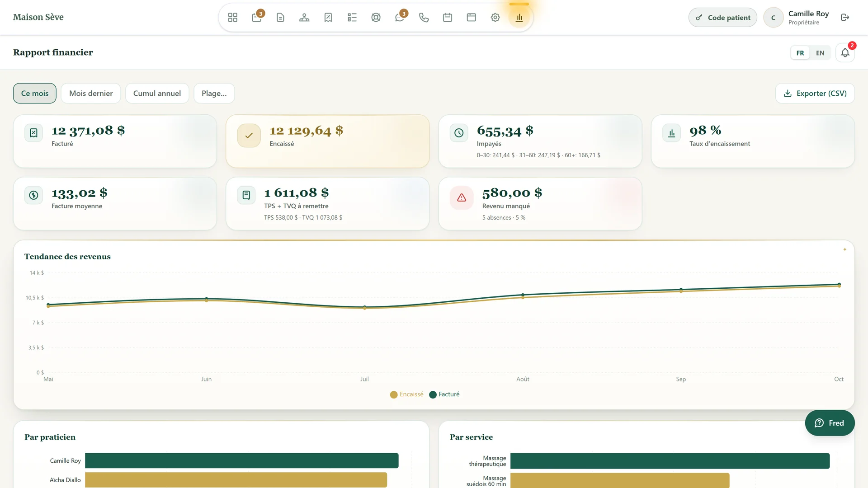Open the lifebuoy support icon in navigation
868x488 pixels.
[376, 18]
